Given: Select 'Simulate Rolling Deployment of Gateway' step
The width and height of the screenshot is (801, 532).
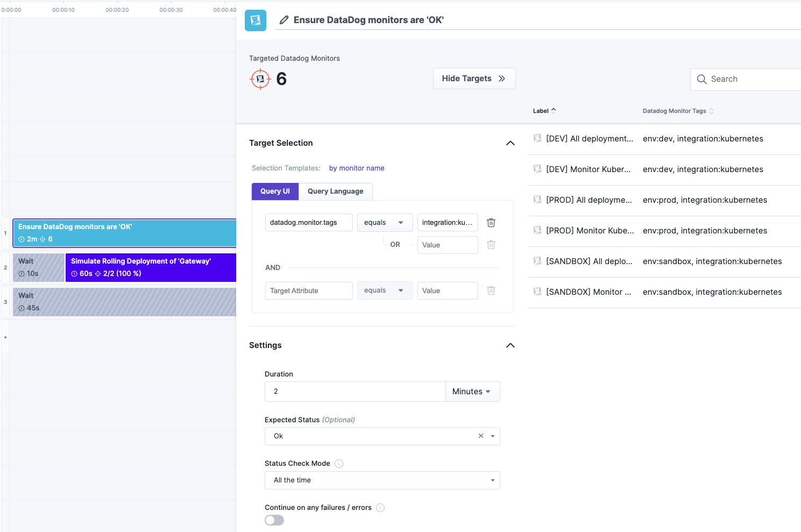Looking at the screenshot, I should (x=151, y=267).
